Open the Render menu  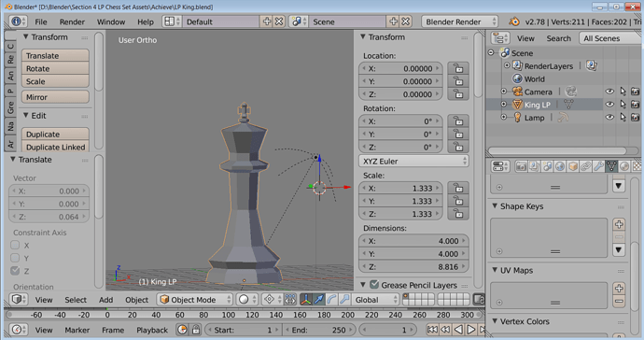pyautogui.click(x=72, y=21)
